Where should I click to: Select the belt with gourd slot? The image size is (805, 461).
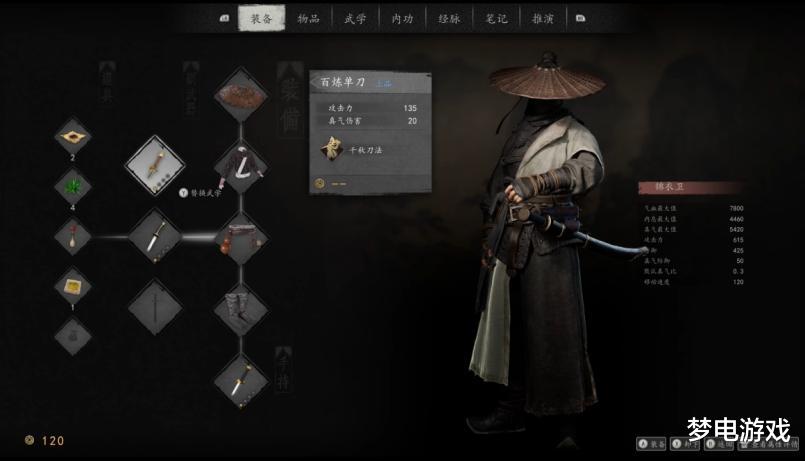point(241,238)
